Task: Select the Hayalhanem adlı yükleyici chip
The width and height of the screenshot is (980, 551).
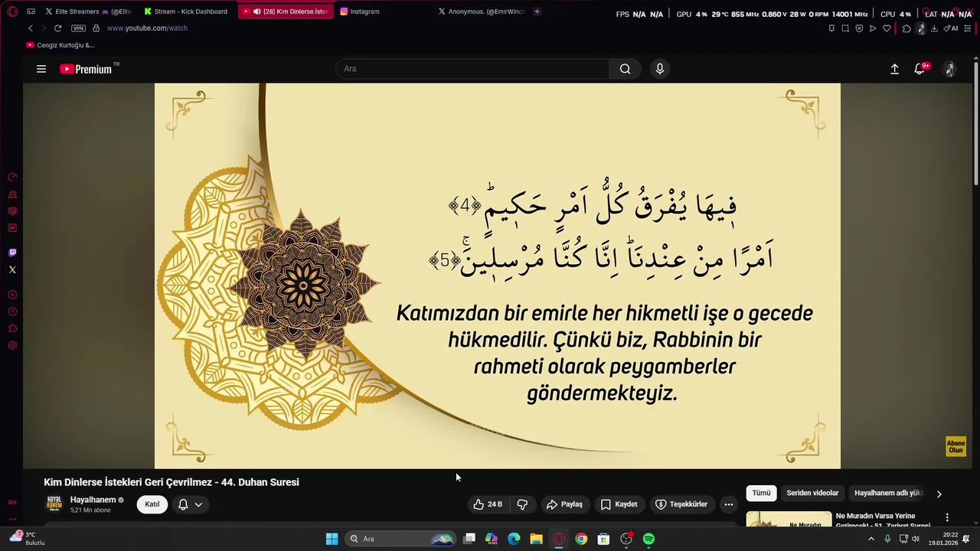Action: [x=888, y=494]
